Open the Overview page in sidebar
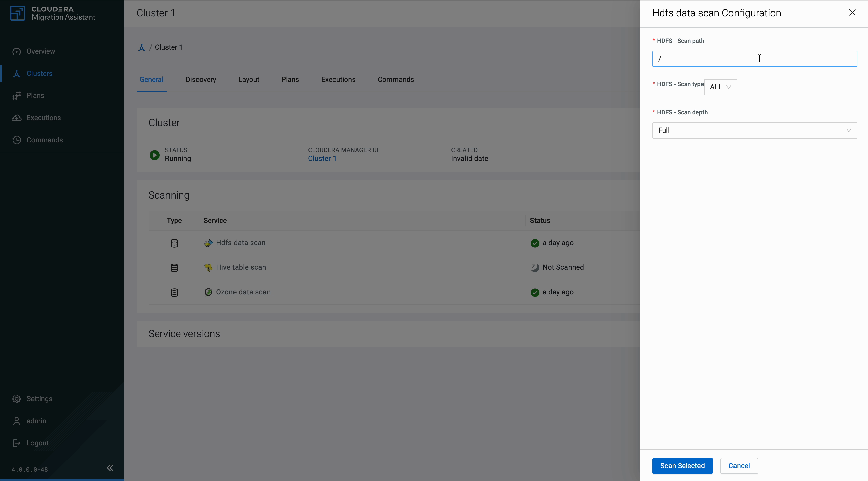 34,51
